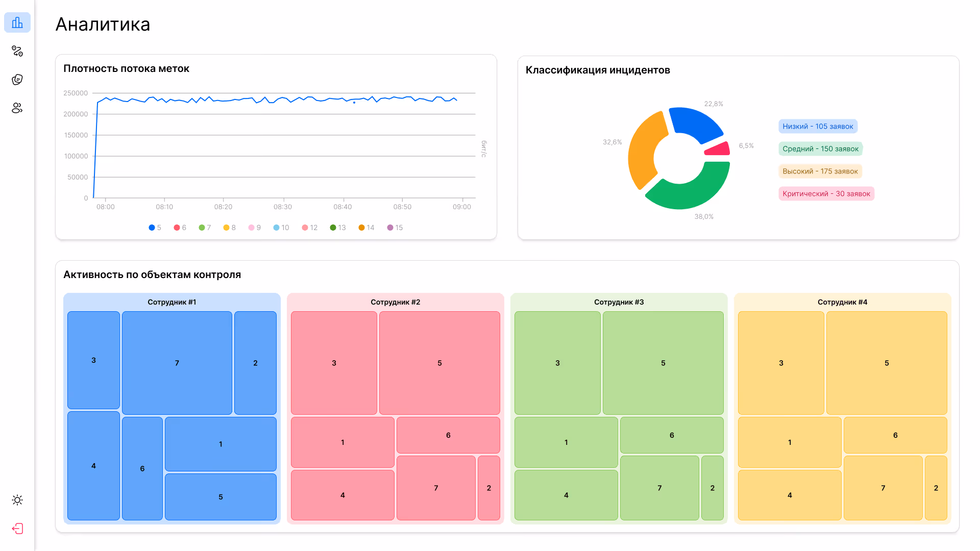Click the red logout icon
Viewport: 980px width, 551px height.
[17, 529]
